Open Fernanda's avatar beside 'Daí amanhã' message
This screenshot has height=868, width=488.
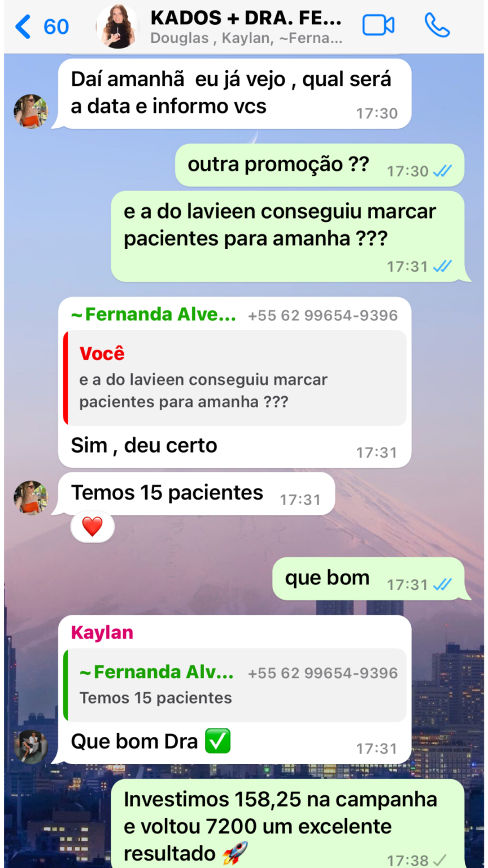30,111
